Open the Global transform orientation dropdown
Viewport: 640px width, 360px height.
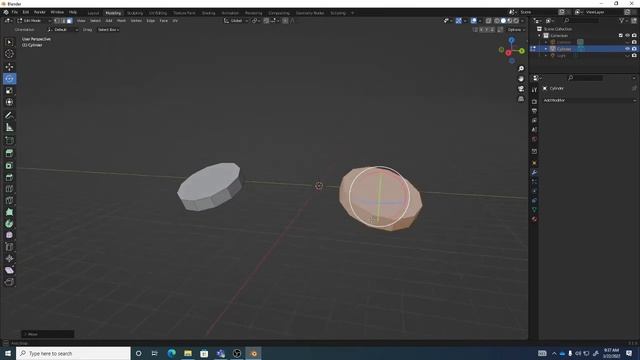tap(236, 20)
